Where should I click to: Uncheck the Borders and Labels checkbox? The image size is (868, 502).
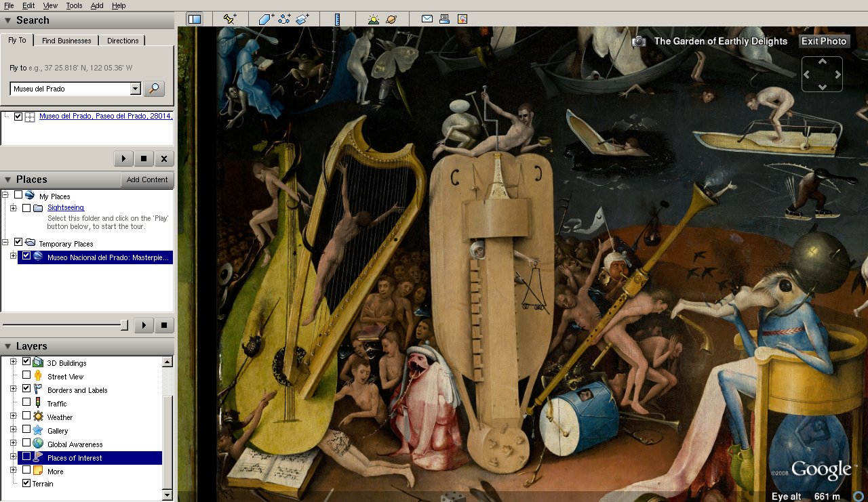26,389
